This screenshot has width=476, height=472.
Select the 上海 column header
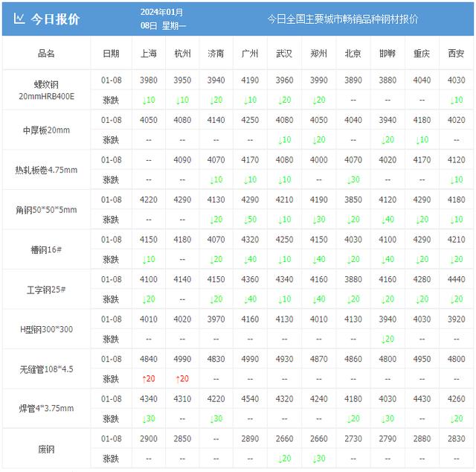148,54
